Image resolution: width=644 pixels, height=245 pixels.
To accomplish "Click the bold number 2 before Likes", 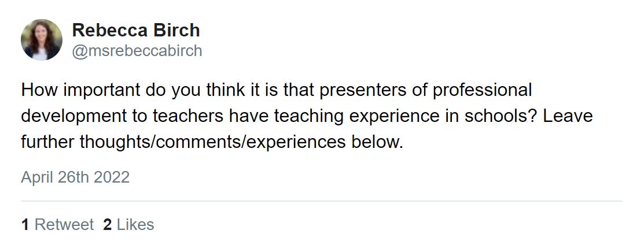I will tap(107, 224).
